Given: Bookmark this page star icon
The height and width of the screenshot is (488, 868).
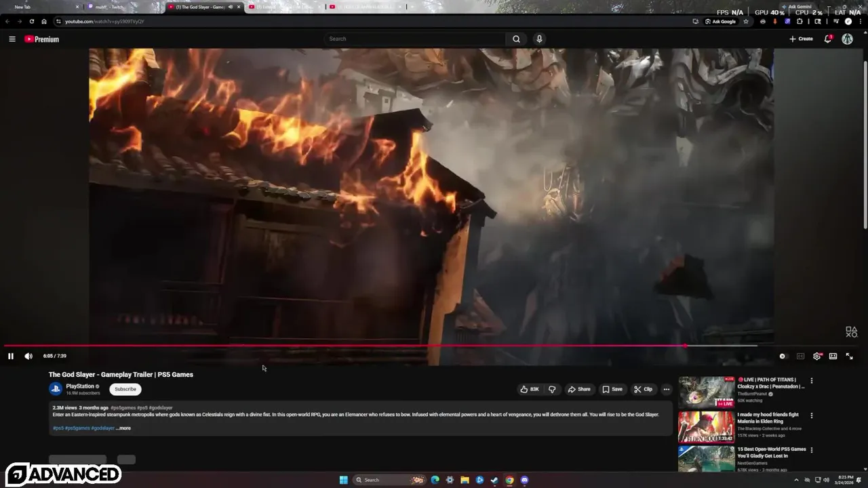Looking at the screenshot, I should click(746, 21).
